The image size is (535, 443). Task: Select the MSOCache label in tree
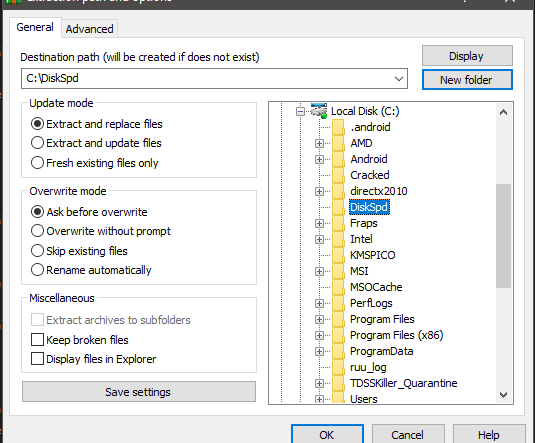coord(376,287)
